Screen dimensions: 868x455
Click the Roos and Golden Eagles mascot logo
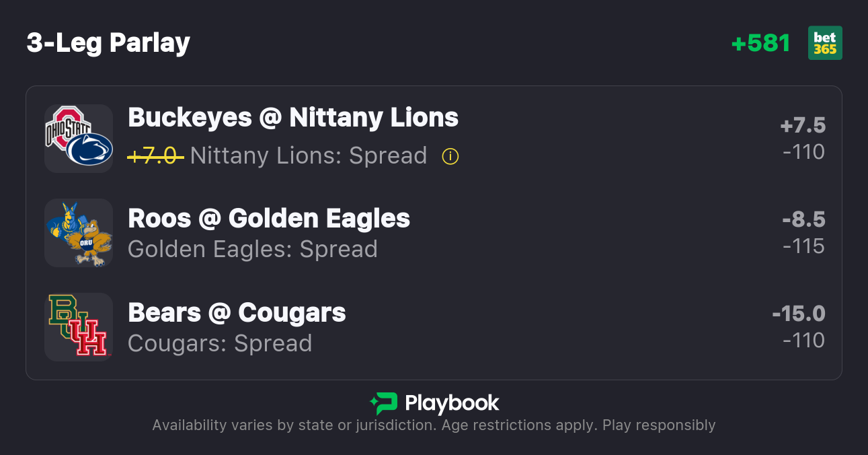(79, 233)
